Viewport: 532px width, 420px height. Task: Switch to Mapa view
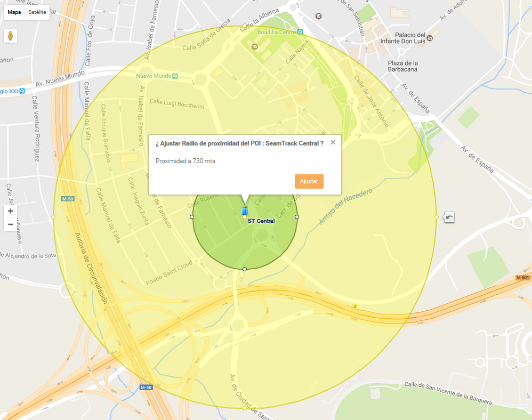pyautogui.click(x=14, y=12)
